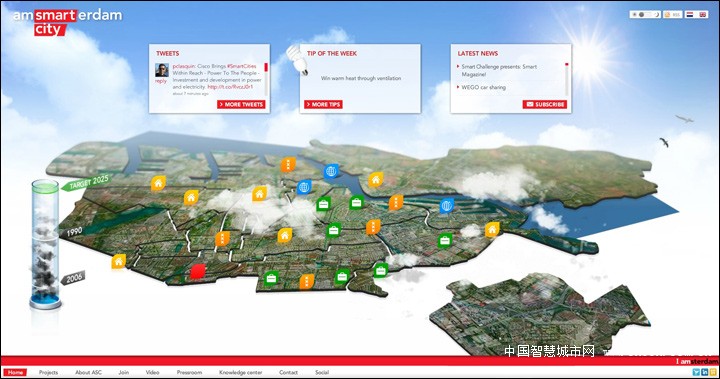720x379 pixels.
Task: Click the SUBSCRIBE button in Latest News
Action: (x=545, y=104)
